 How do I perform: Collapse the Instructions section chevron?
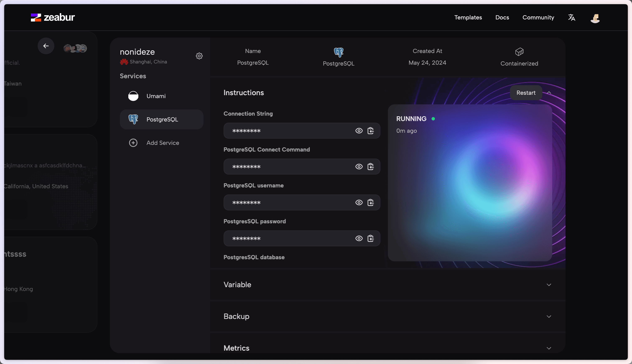click(x=549, y=93)
